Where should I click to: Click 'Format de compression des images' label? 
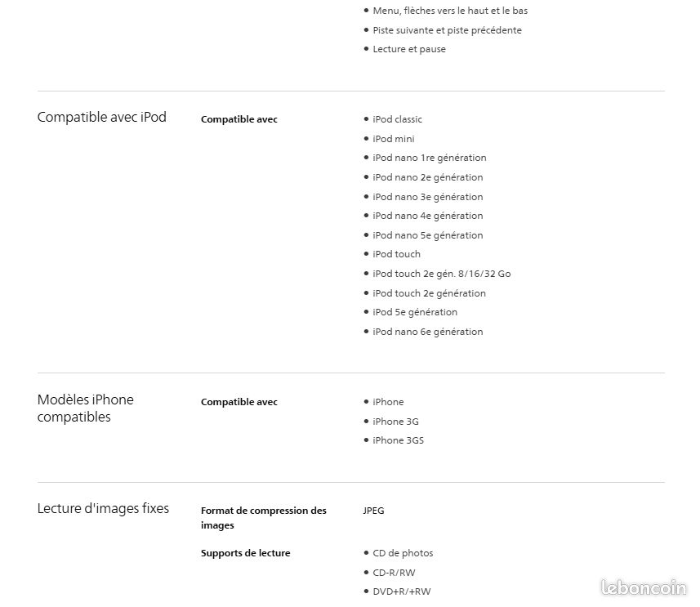[x=263, y=518]
